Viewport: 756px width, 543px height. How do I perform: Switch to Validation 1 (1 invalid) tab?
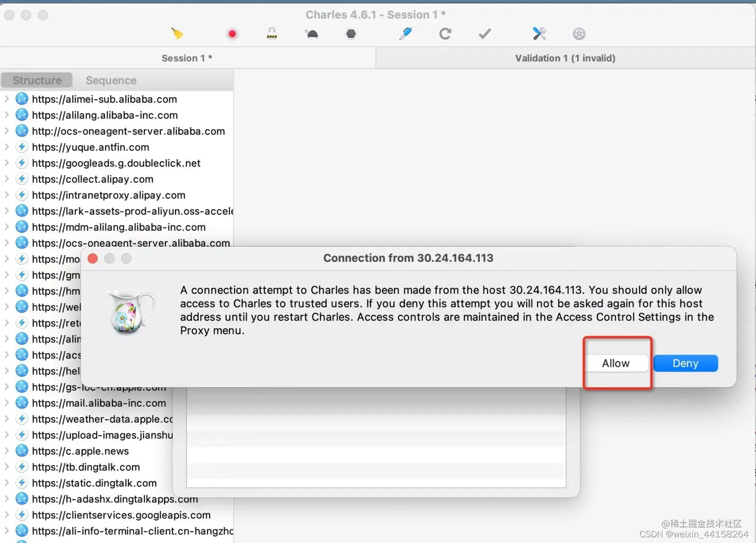[565, 58]
